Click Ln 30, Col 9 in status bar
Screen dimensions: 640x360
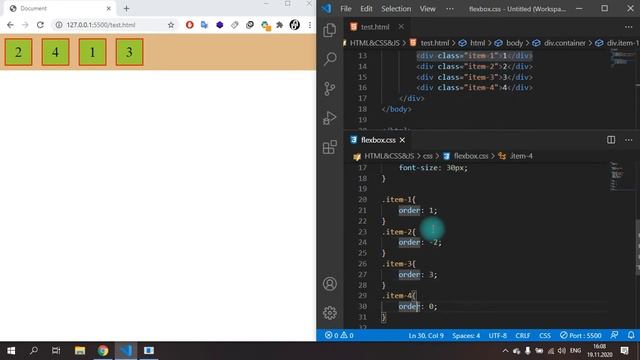(x=426, y=336)
